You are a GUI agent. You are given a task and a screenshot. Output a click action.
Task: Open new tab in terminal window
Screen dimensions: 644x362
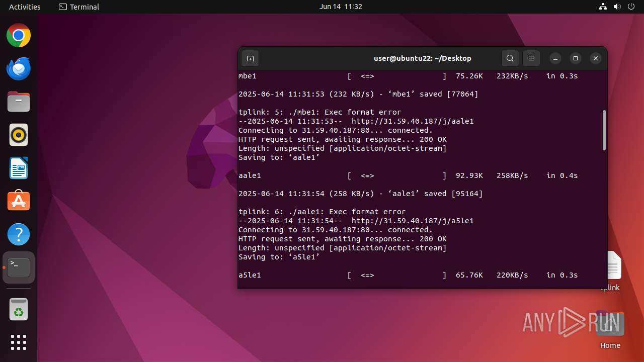(250, 58)
